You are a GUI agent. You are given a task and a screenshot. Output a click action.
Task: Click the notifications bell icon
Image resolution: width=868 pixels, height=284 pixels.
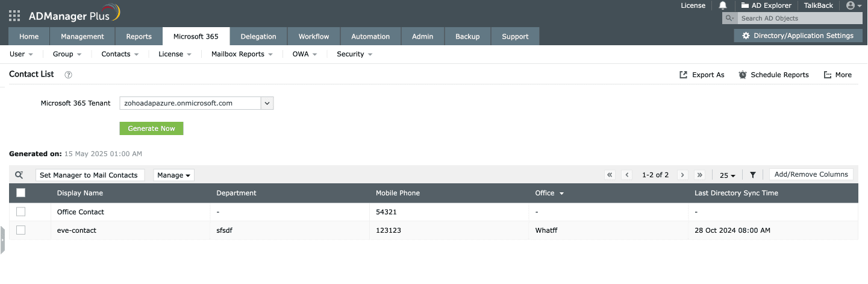pyautogui.click(x=723, y=5)
